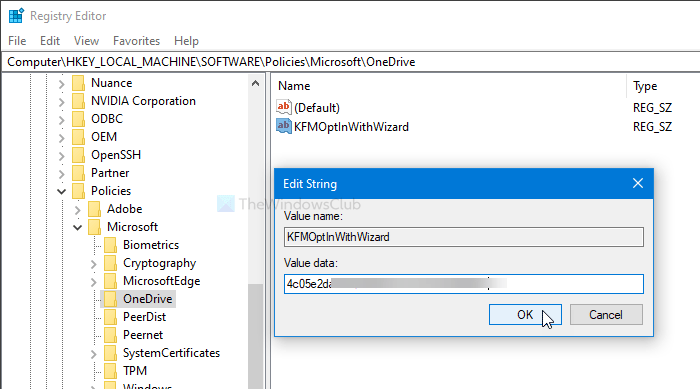Click Cancel in Edit String dialog
Viewport: 700px width, 389px height.
(x=606, y=315)
